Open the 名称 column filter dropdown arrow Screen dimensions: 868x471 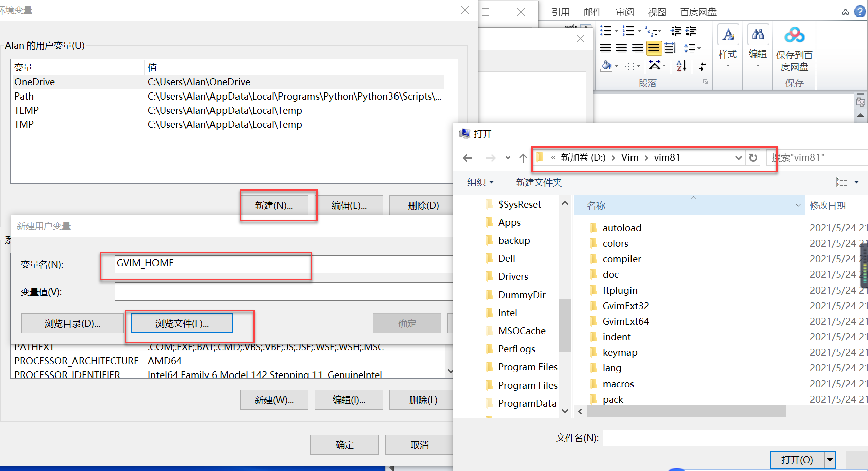pos(798,205)
